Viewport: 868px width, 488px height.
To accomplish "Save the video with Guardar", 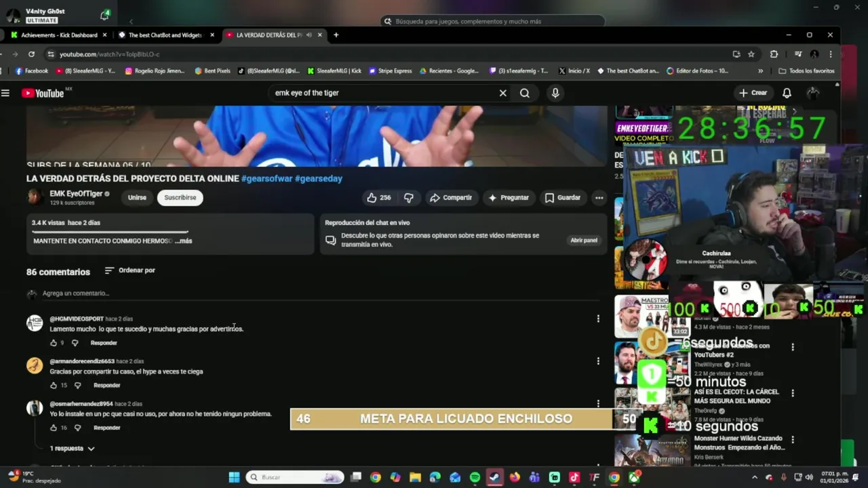I will pyautogui.click(x=563, y=198).
